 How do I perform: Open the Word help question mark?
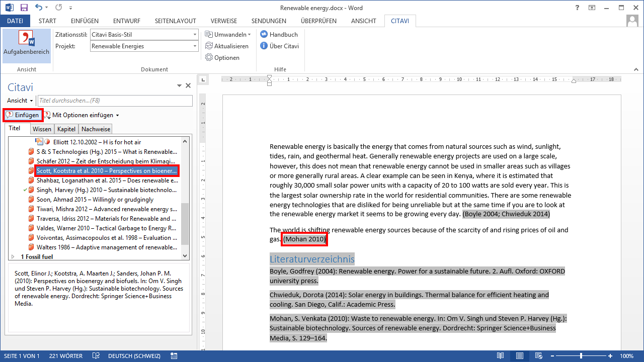(x=577, y=8)
